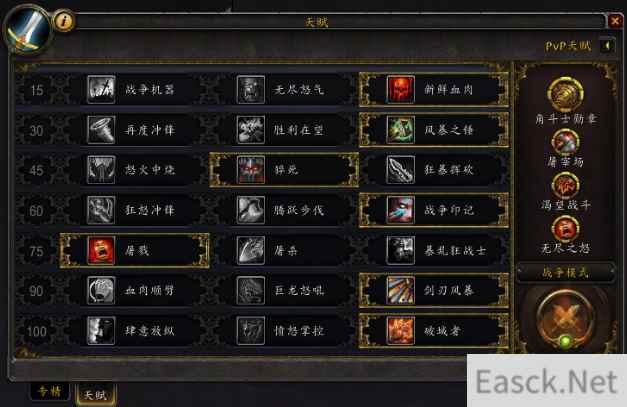Click the red 新鲜血肉 talent icon
The width and height of the screenshot is (627, 407).
point(401,90)
